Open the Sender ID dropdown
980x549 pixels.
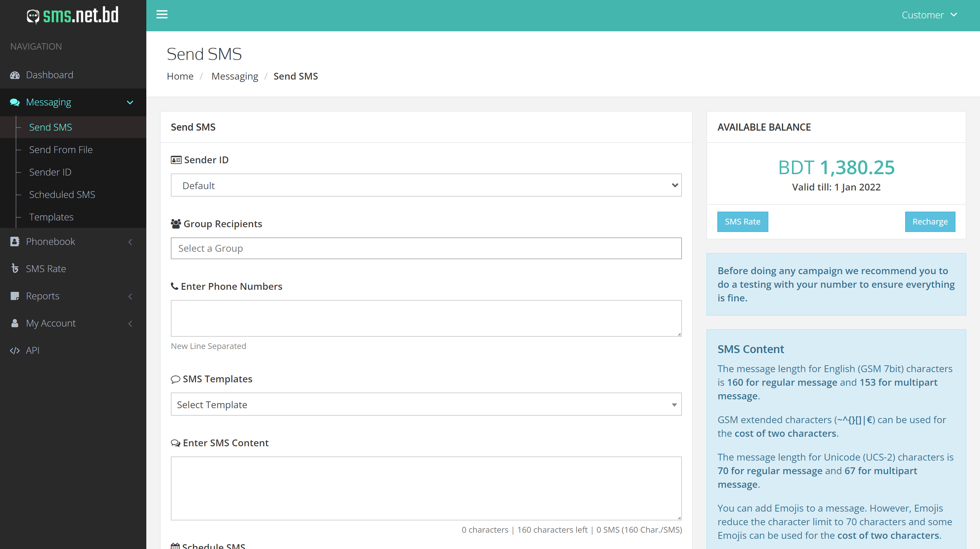426,185
